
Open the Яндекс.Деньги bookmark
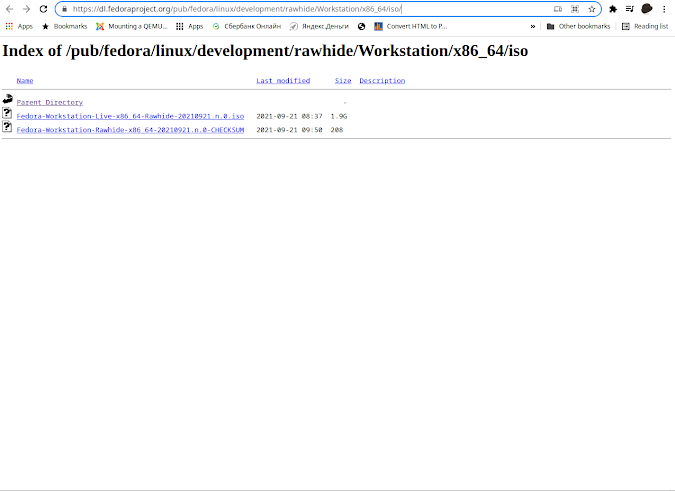[x=319, y=26]
